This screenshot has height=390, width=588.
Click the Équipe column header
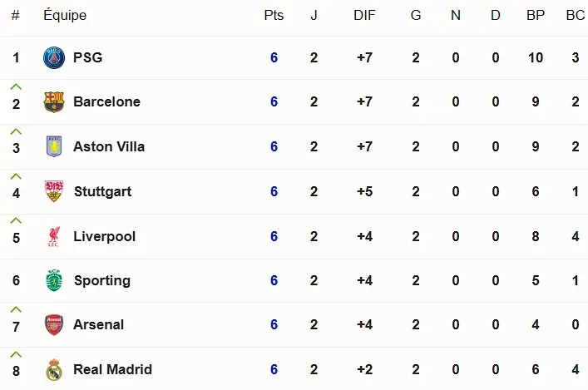[x=65, y=15]
